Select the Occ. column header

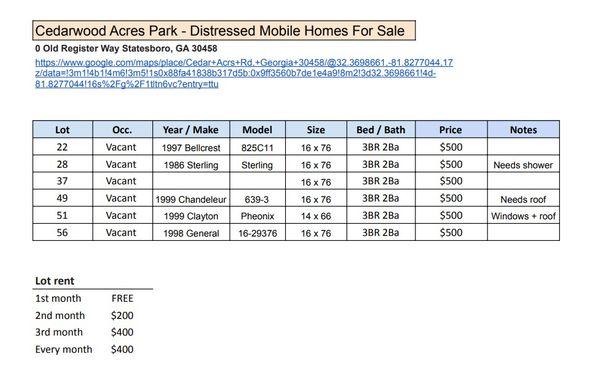point(122,130)
